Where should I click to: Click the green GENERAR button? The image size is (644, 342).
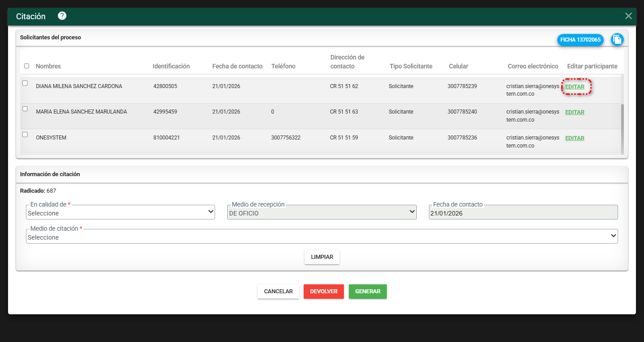click(368, 291)
